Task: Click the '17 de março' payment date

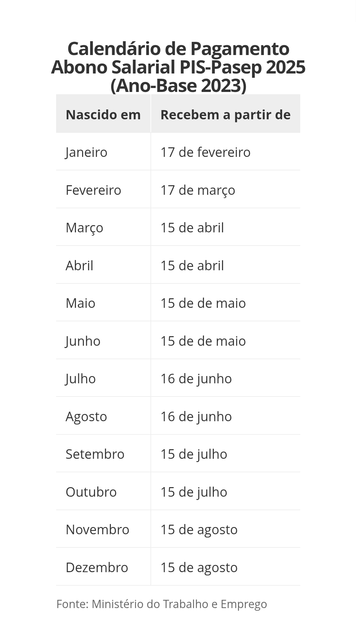Action: tap(198, 190)
